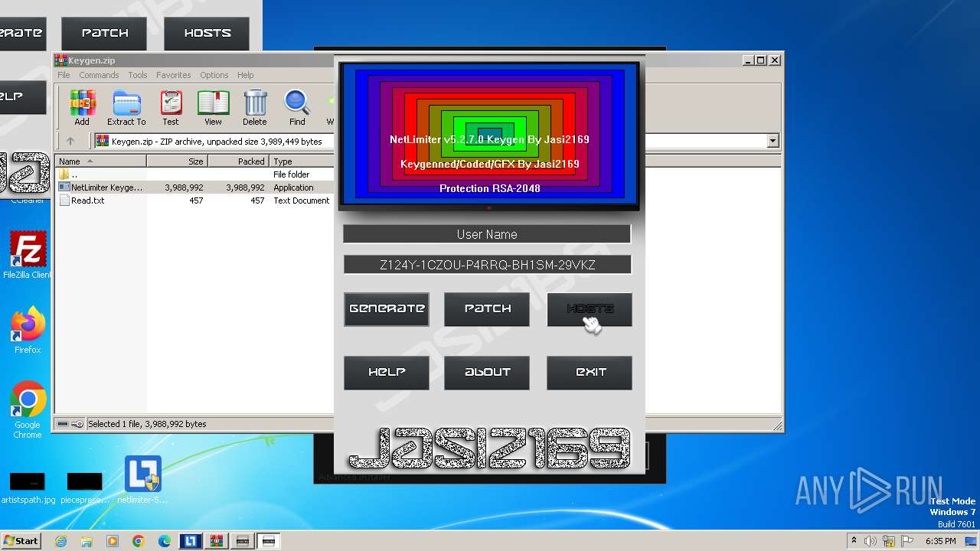
Task: Click the taskbar clock 6:35 PM
Action: tap(940, 541)
